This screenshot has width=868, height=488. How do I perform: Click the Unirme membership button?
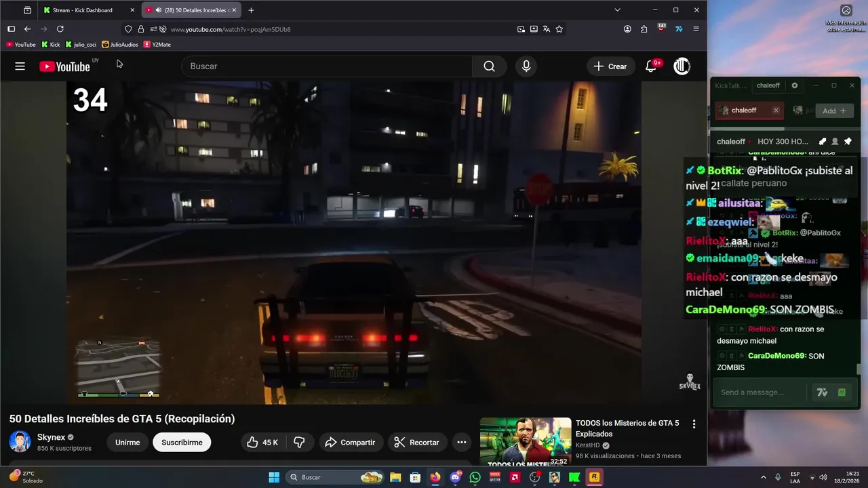(127, 443)
